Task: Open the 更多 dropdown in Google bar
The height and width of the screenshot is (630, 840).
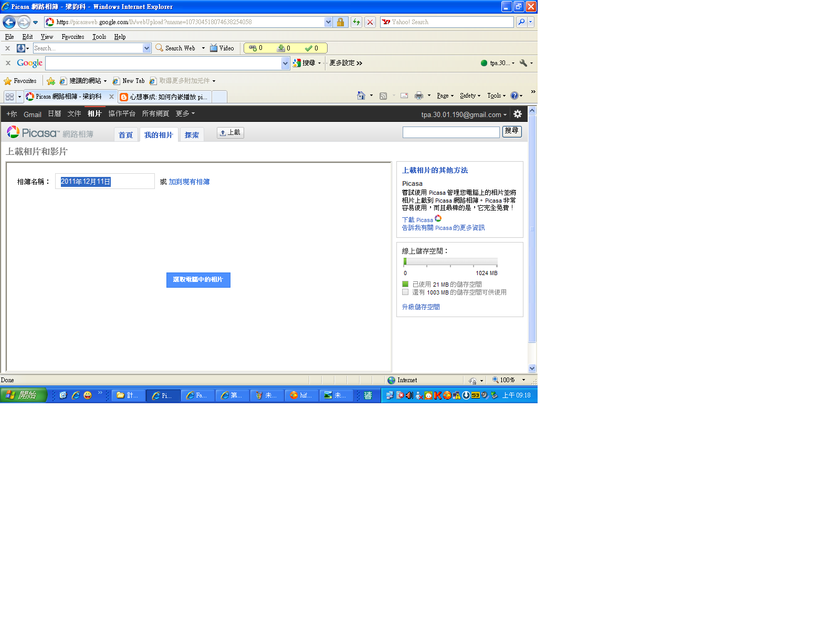Action: pyautogui.click(x=185, y=113)
